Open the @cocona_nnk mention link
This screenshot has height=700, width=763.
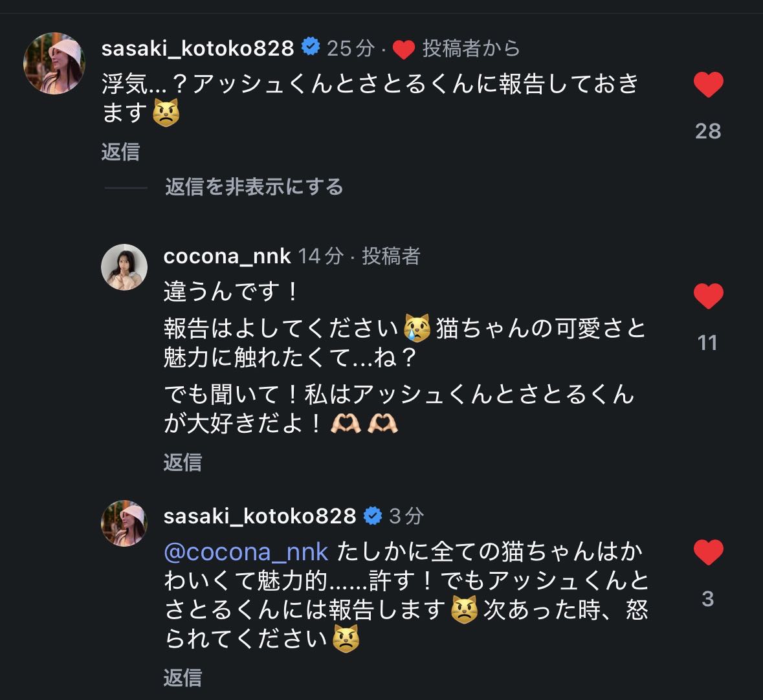pos(246,552)
